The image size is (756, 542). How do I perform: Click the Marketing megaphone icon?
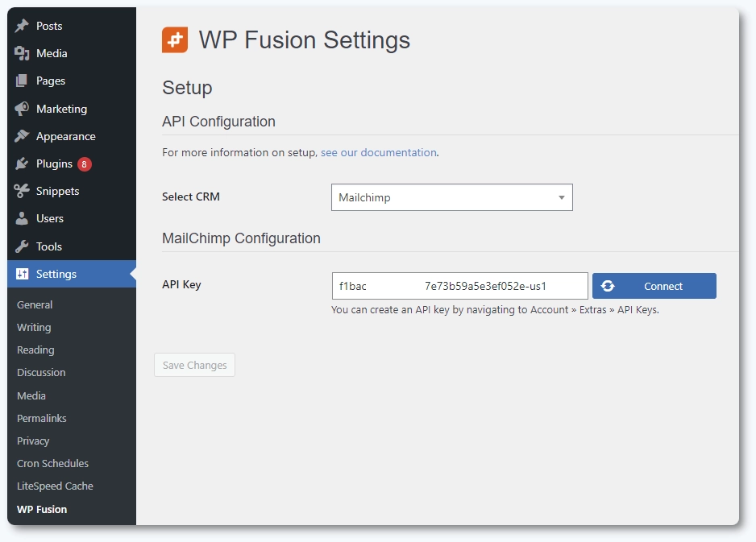point(23,109)
